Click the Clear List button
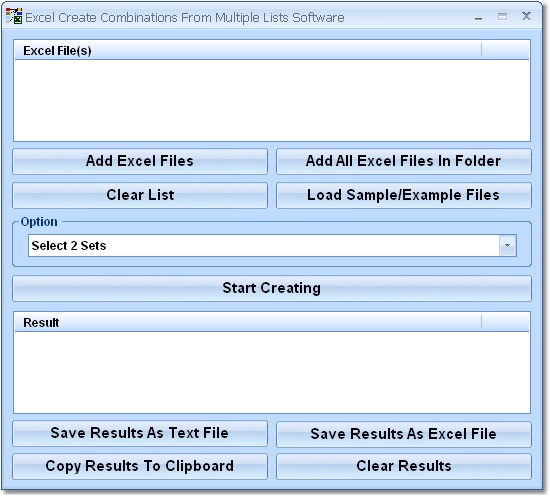 pyautogui.click(x=140, y=195)
